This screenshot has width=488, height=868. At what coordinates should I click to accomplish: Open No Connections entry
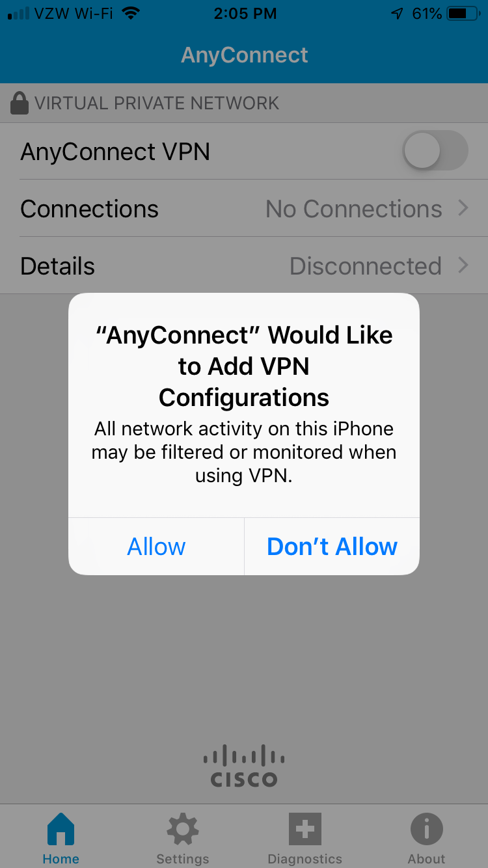(354, 209)
